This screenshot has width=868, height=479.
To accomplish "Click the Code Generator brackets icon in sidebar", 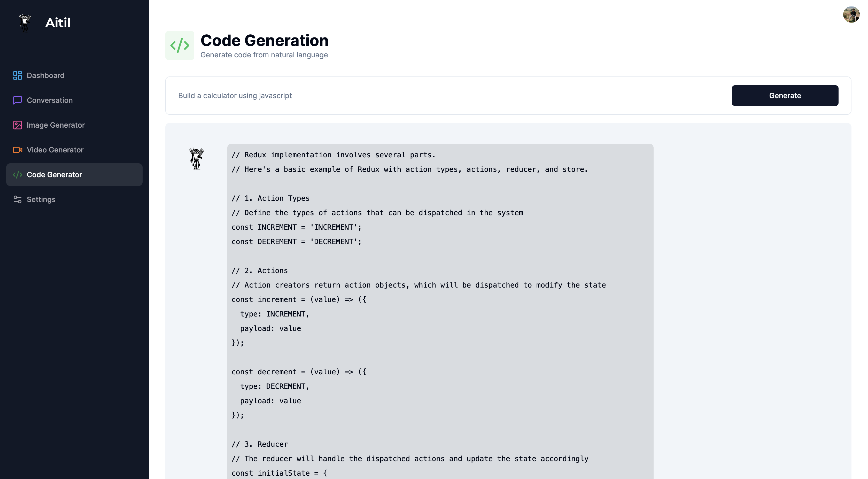I will pyautogui.click(x=18, y=175).
